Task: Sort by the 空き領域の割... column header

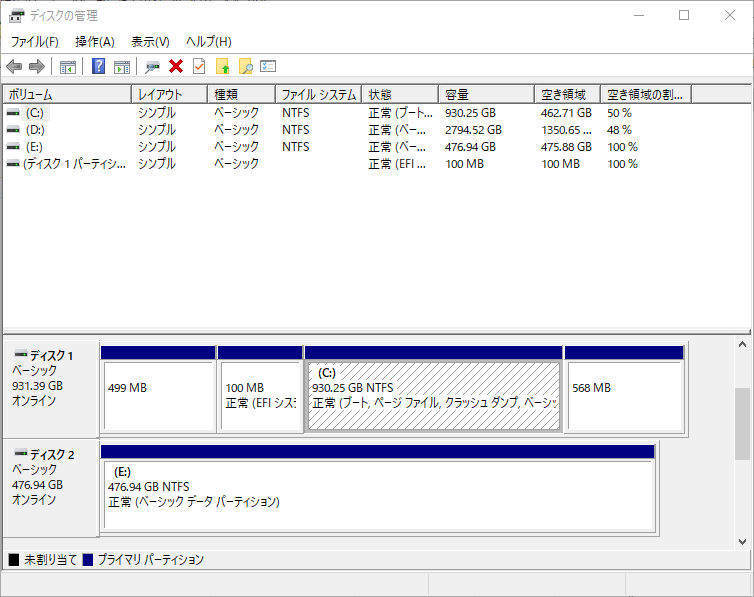Action: pos(646,94)
